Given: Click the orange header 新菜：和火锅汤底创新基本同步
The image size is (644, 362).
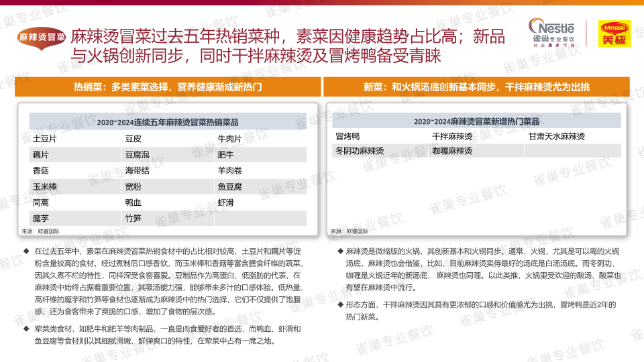Looking at the screenshot, I should pyautogui.click(x=476, y=87).
